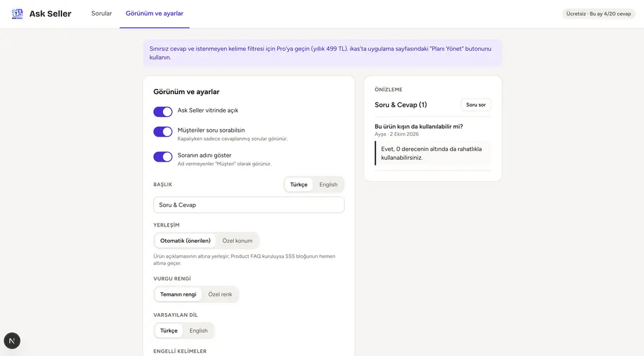Switch to Görünüm ve ayarlar tab
The image size is (644, 356).
154,14
